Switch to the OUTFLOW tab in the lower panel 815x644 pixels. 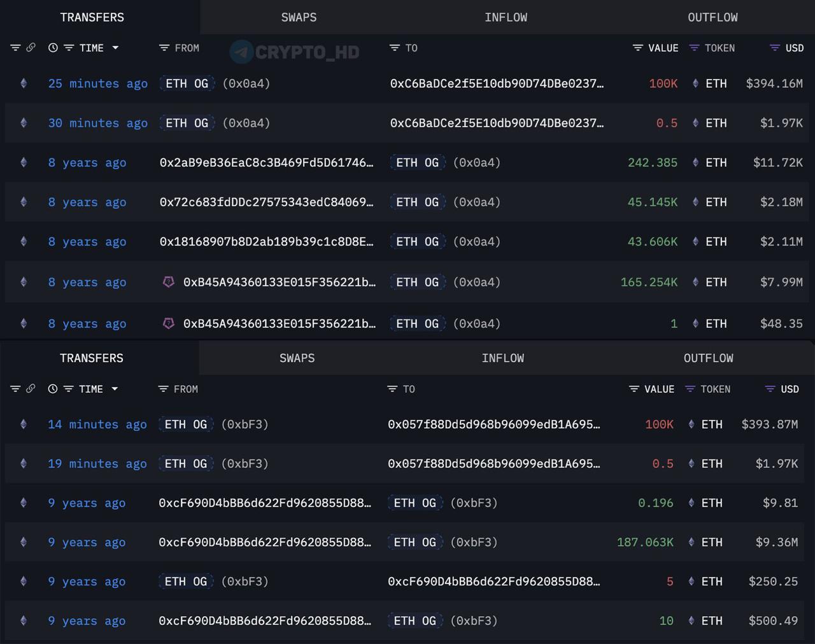[x=708, y=358]
